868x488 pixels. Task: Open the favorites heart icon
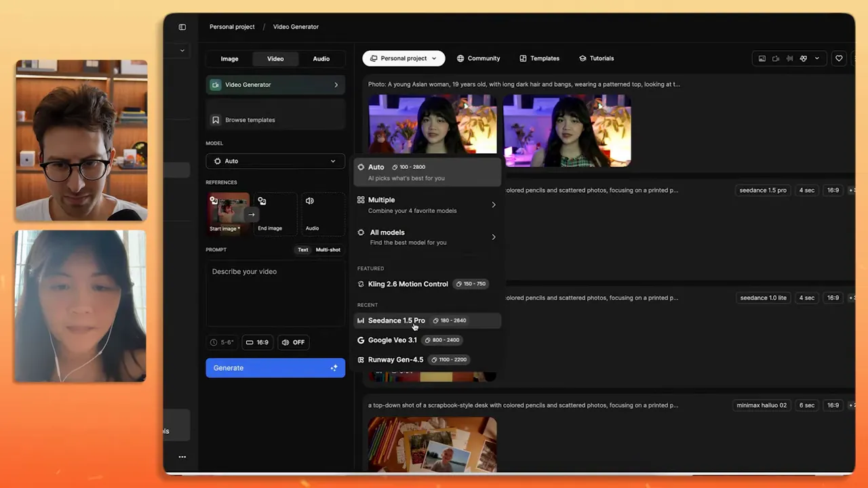[x=839, y=58]
